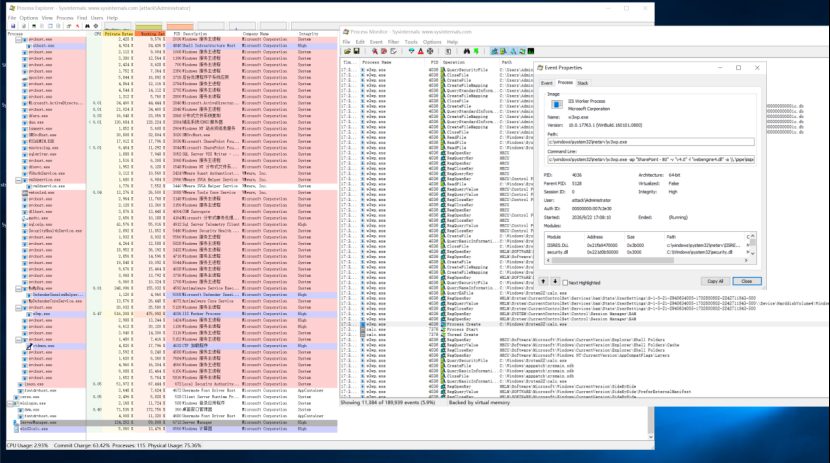The height and width of the screenshot is (463, 830).
Task: Click the Open icon in Process Monitor toolbar
Action: [x=347, y=51]
